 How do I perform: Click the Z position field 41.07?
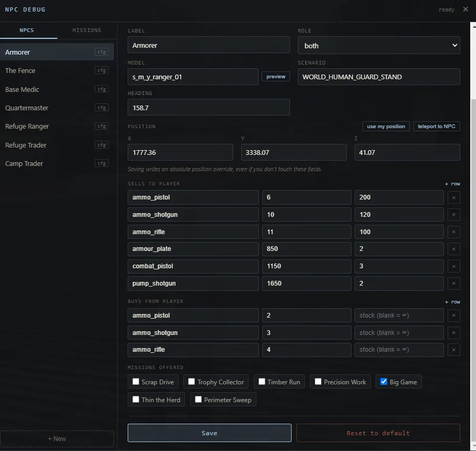pos(407,152)
